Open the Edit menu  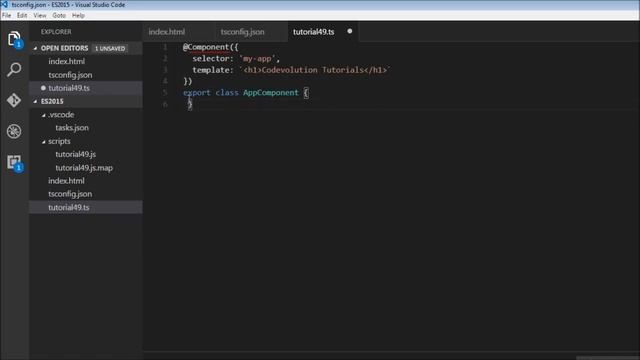coord(22,16)
